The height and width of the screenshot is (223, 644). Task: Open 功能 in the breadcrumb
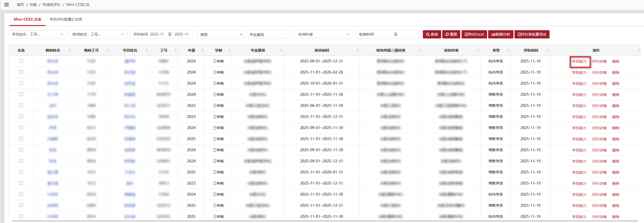pyautogui.click(x=33, y=5)
